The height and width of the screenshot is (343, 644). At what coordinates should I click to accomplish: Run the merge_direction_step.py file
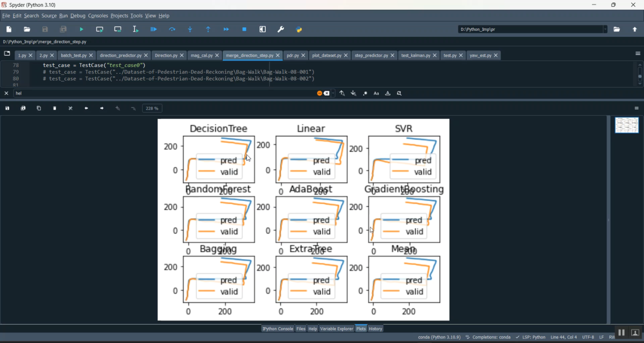82,29
